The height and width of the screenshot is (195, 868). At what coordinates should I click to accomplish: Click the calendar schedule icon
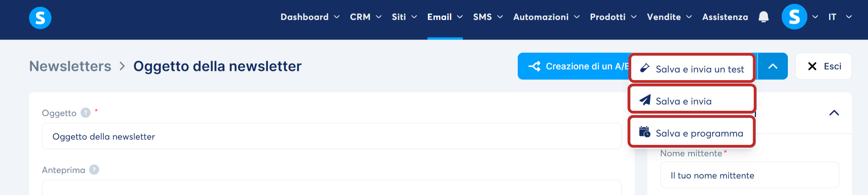[645, 132]
